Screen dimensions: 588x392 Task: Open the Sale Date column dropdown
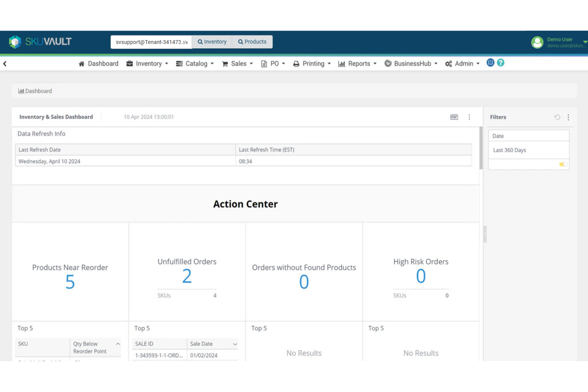pyautogui.click(x=235, y=344)
